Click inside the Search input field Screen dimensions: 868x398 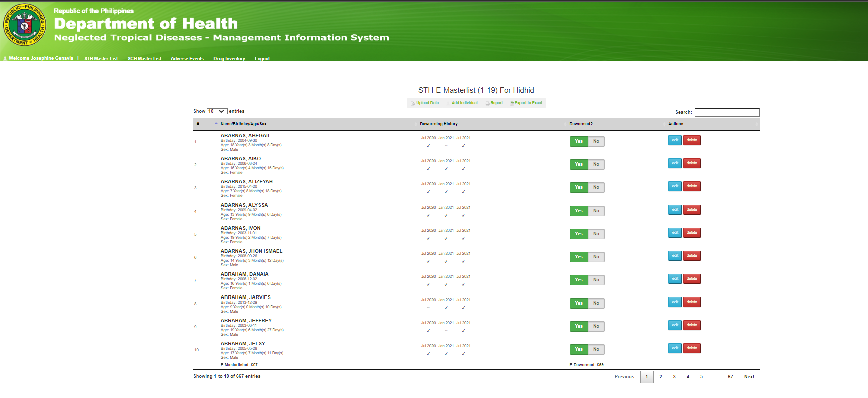pos(727,112)
